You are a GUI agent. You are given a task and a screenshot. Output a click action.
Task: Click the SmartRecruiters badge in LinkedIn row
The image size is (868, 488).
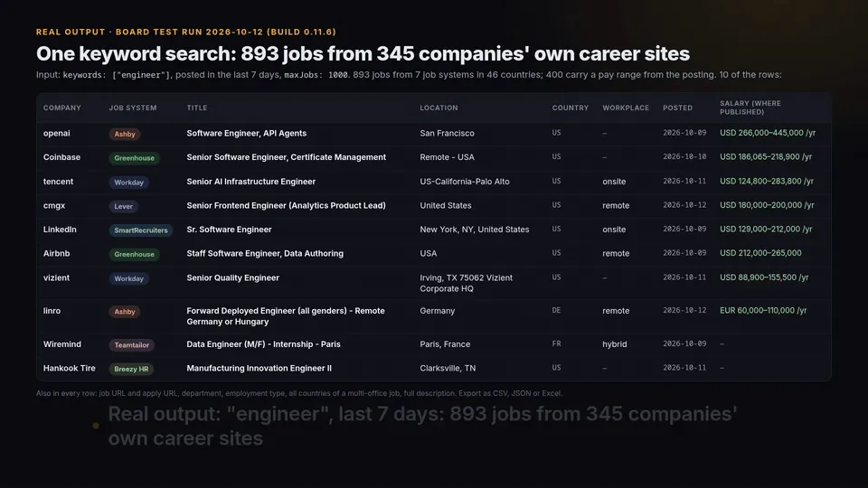tap(141, 230)
